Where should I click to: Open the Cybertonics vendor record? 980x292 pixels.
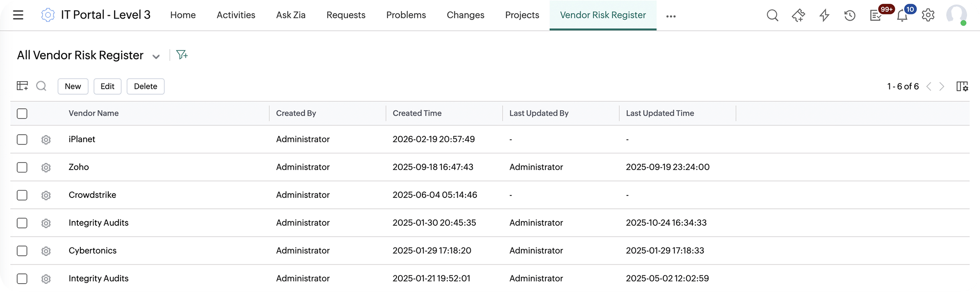point(93,250)
